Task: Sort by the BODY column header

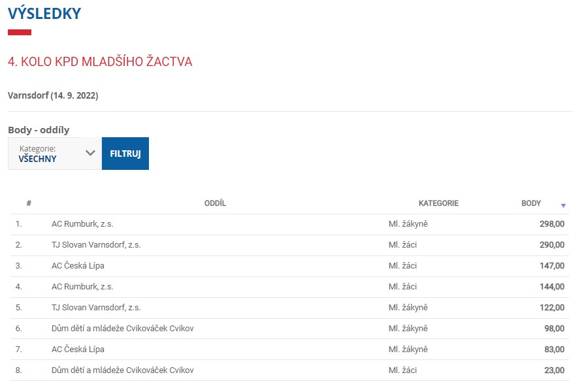Action: coord(531,203)
